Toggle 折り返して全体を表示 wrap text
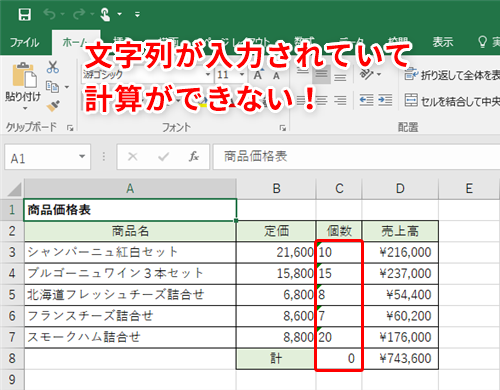This screenshot has height=390, width=500. 452,75
